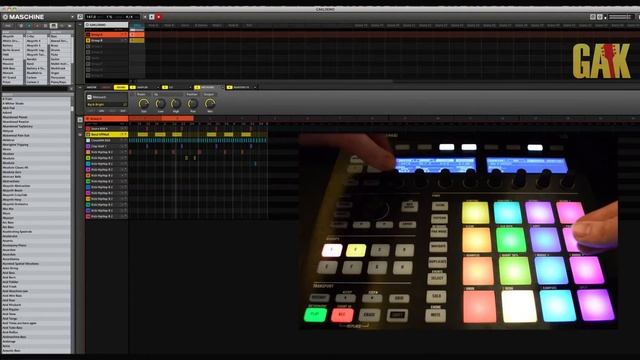
Task: Adjust the master volume slider at top right
Action: click(x=620, y=17)
